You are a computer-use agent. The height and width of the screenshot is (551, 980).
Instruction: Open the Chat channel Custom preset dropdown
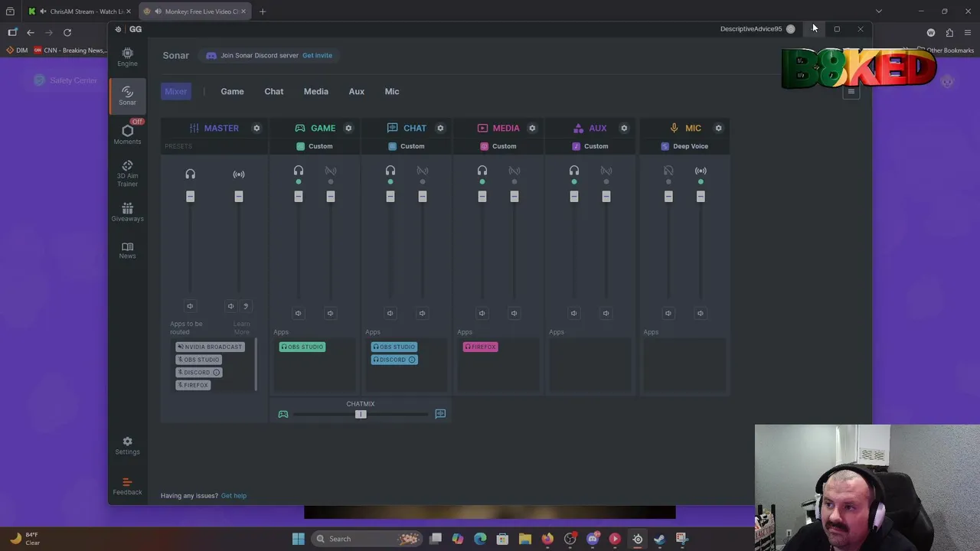click(407, 146)
